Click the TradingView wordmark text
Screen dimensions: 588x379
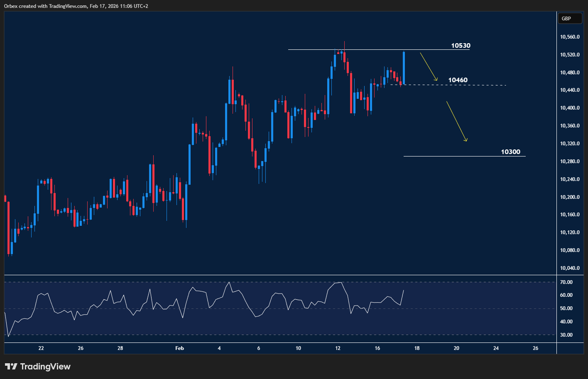[x=46, y=367]
